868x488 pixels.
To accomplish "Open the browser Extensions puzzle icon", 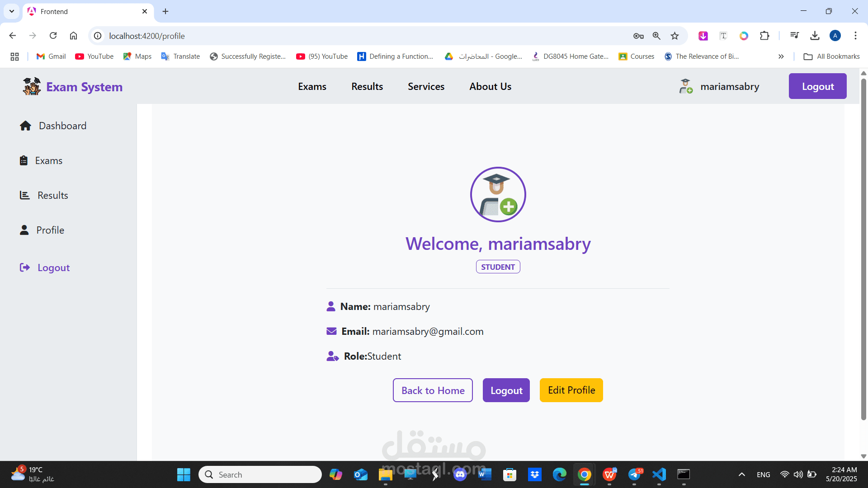I will (x=764, y=36).
